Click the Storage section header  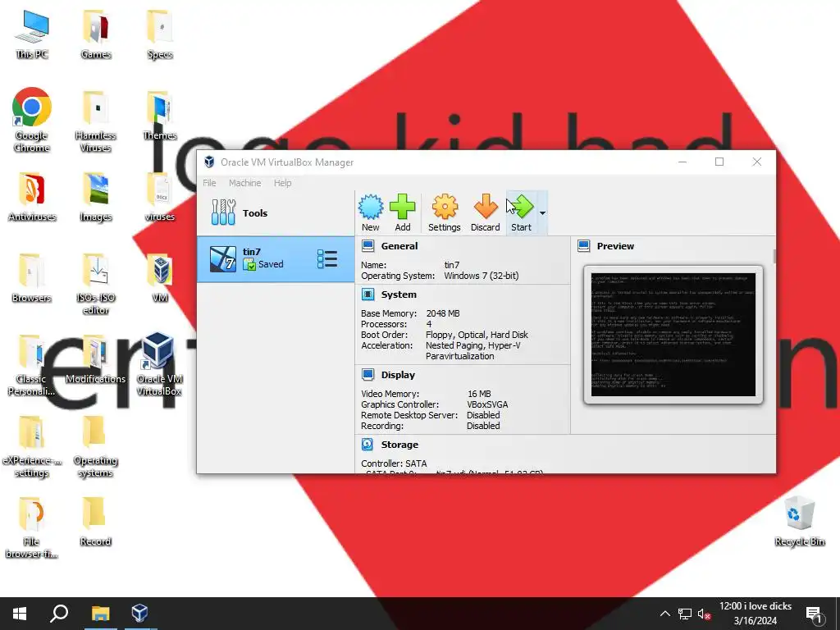(399, 444)
